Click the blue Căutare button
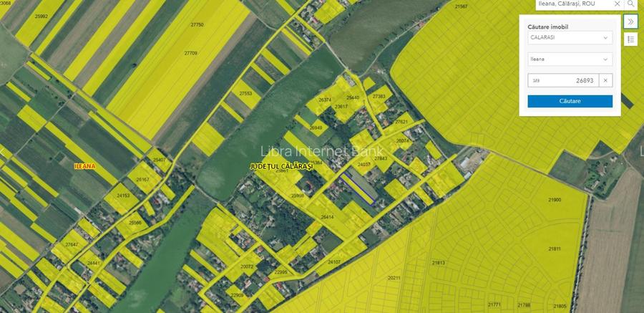 [570, 101]
